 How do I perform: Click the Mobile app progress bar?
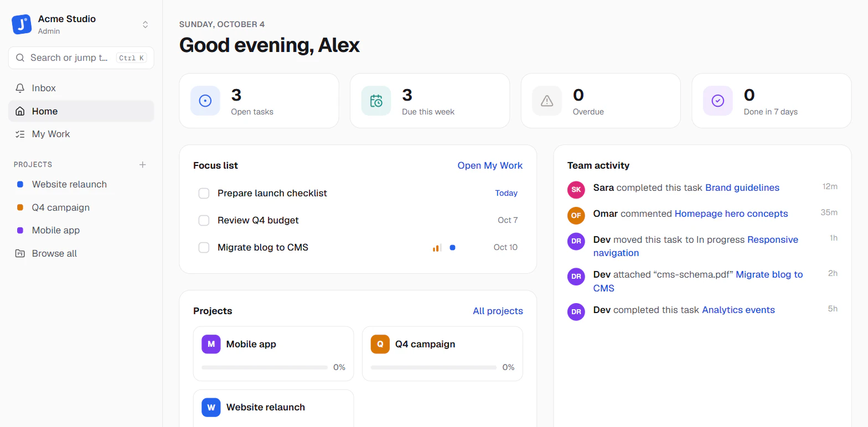click(265, 367)
